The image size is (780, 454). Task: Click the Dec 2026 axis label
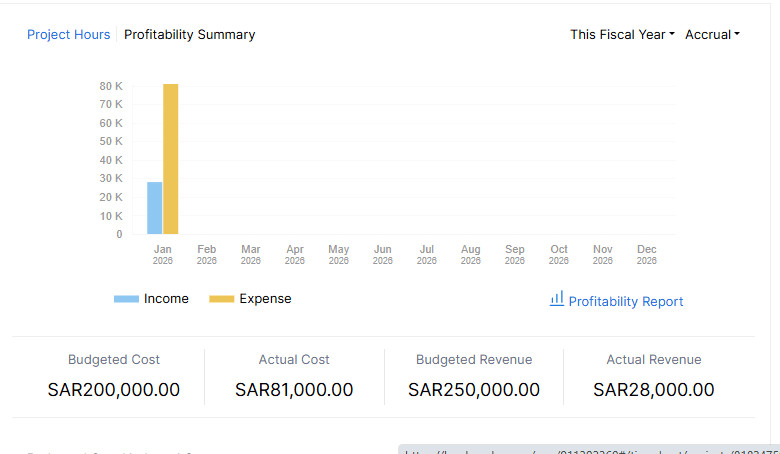pyautogui.click(x=647, y=254)
